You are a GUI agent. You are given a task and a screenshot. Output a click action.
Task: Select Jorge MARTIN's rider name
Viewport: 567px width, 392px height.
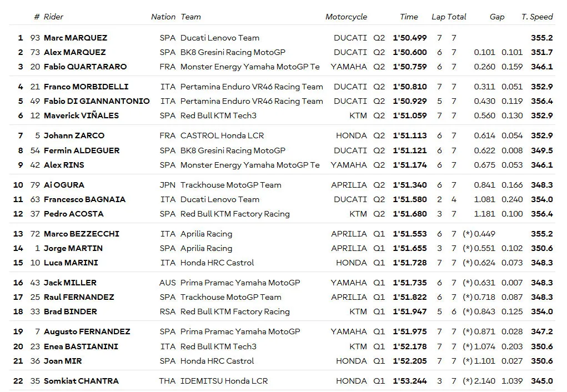pos(73,248)
